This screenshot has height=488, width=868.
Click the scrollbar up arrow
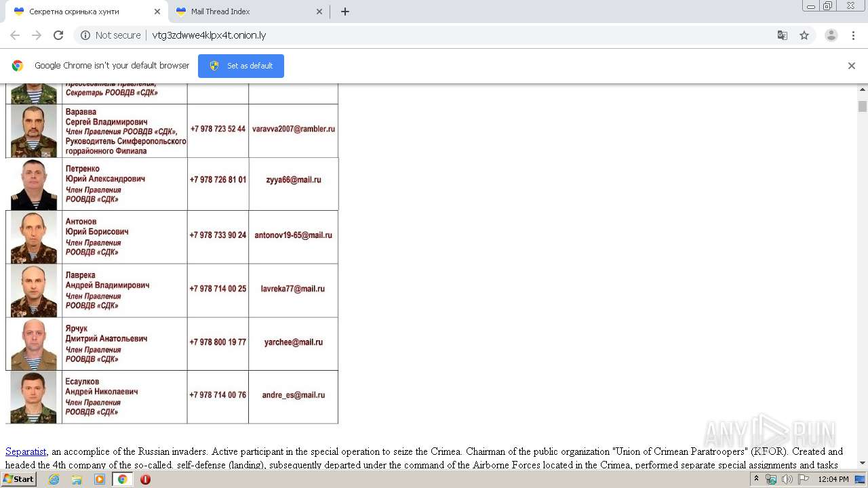863,89
